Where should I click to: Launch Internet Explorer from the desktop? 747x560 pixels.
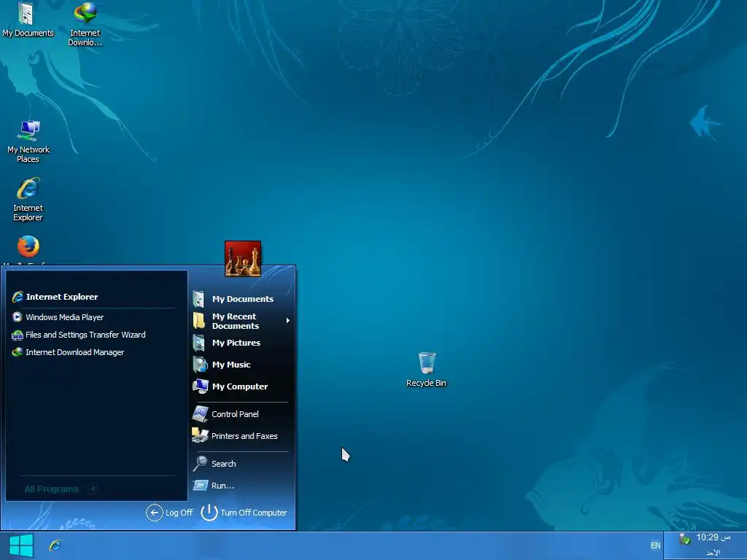[x=28, y=199]
